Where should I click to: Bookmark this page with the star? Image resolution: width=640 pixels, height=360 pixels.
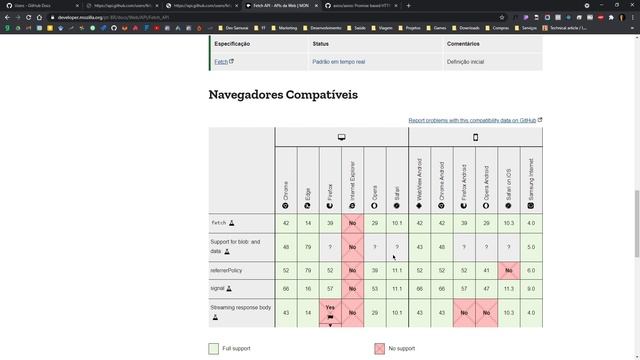click(x=502, y=18)
